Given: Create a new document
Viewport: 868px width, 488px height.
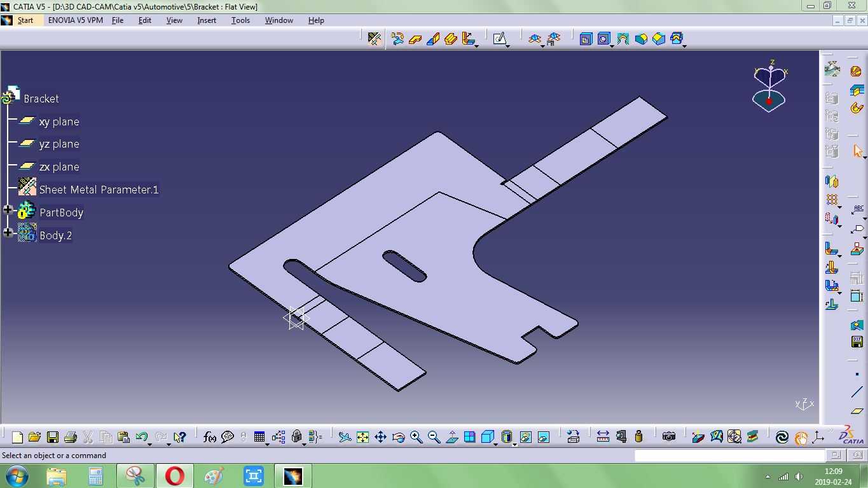Looking at the screenshot, I should coord(17,437).
